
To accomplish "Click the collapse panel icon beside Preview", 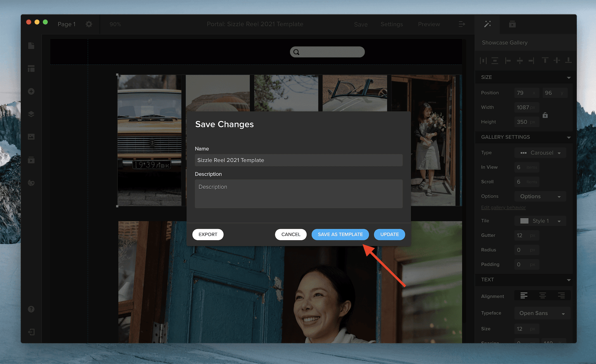I will coord(462,24).
